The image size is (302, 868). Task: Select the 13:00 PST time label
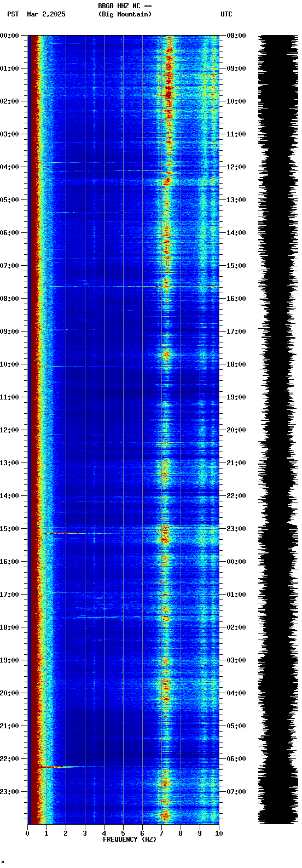[x=10, y=463]
